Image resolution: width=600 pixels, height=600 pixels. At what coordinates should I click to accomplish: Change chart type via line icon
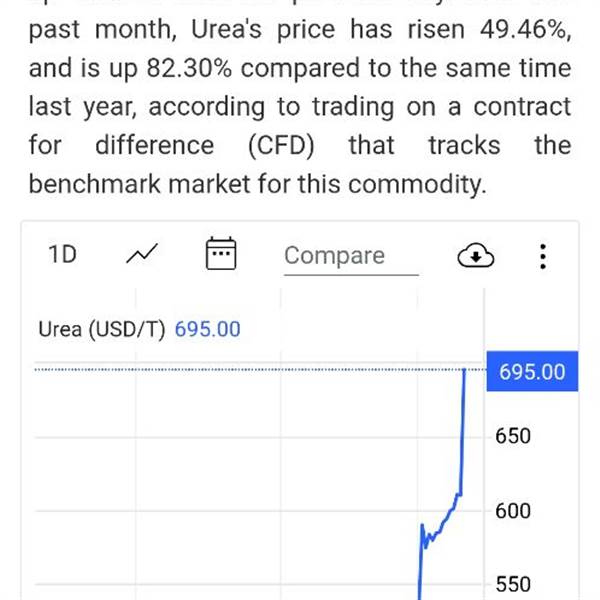click(x=142, y=255)
